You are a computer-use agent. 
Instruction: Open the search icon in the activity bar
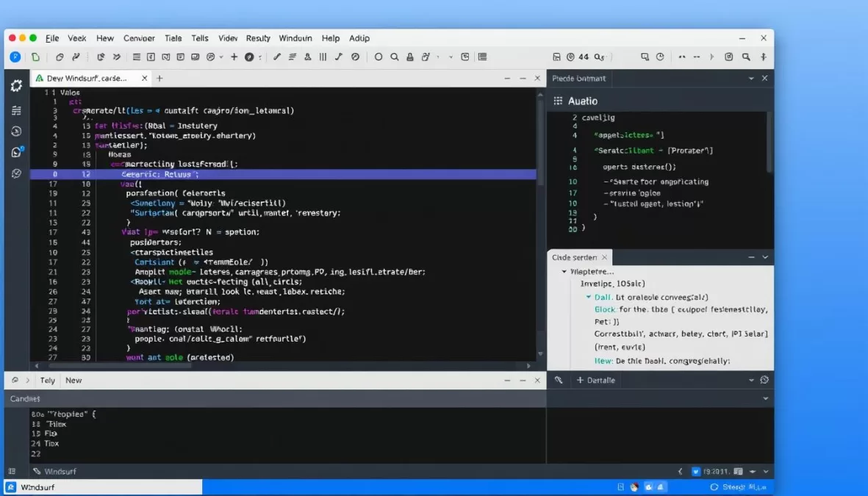pos(16,132)
